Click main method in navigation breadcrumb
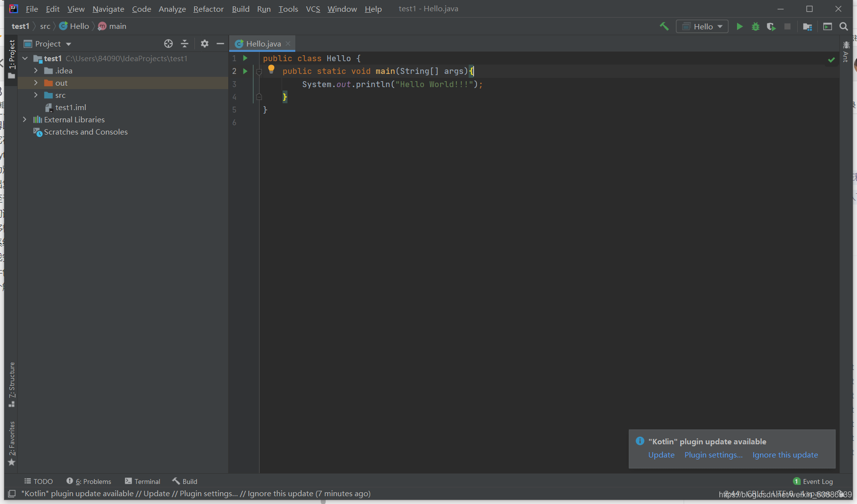The width and height of the screenshot is (857, 504). click(112, 26)
